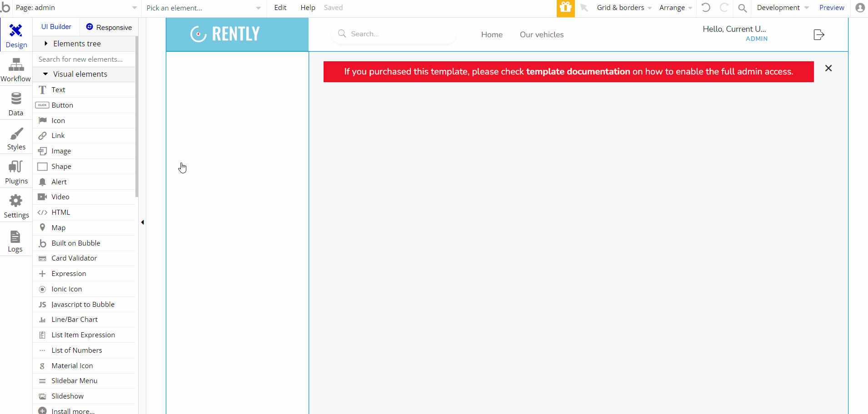This screenshot has height=414, width=868.
Task: Select the Shape element
Action: (x=85, y=167)
